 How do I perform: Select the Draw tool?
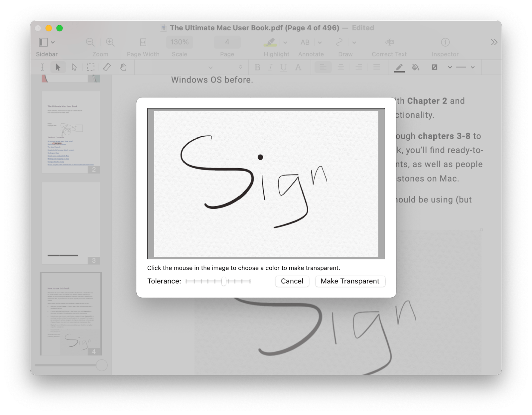click(339, 42)
